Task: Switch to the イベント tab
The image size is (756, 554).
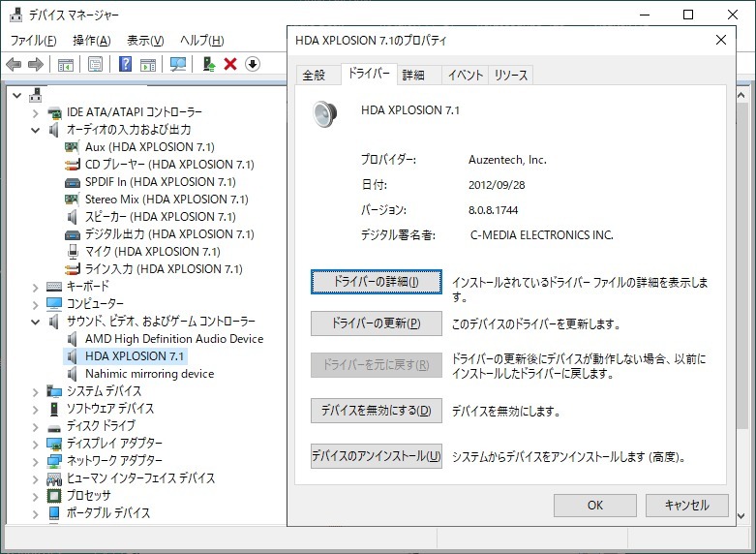Action: tap(466, 76)
